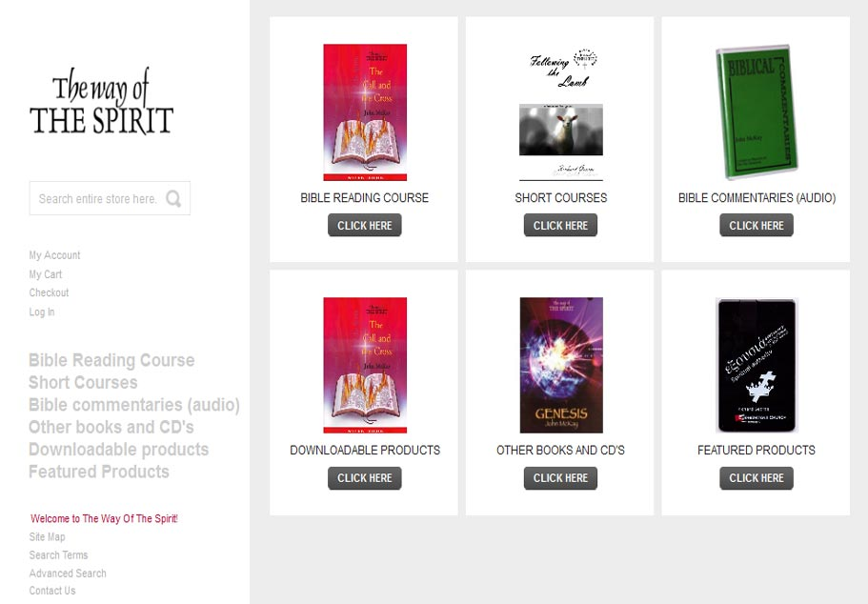Select Short Courses in sidebar menu
868x604 pixels.
[x=83, y=383]
